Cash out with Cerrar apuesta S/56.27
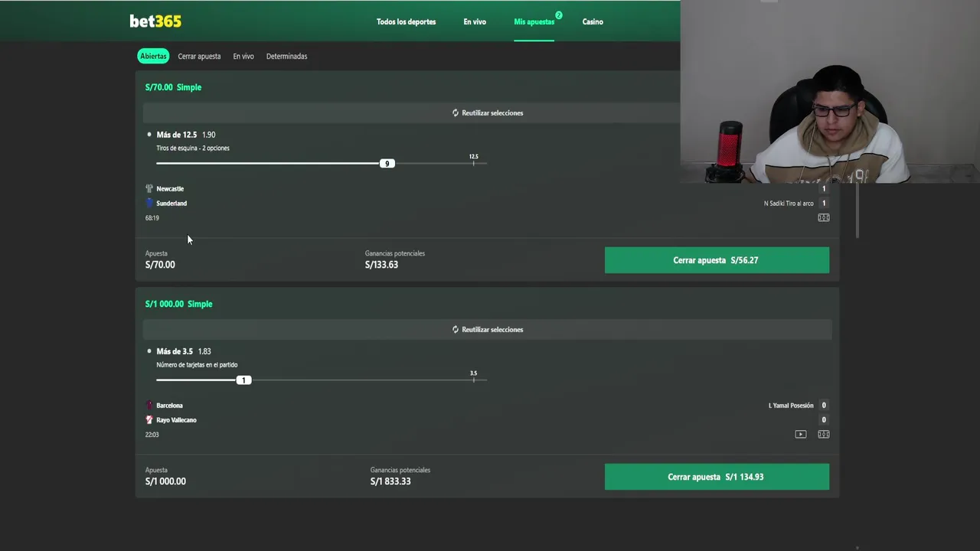 coord(717,260)
